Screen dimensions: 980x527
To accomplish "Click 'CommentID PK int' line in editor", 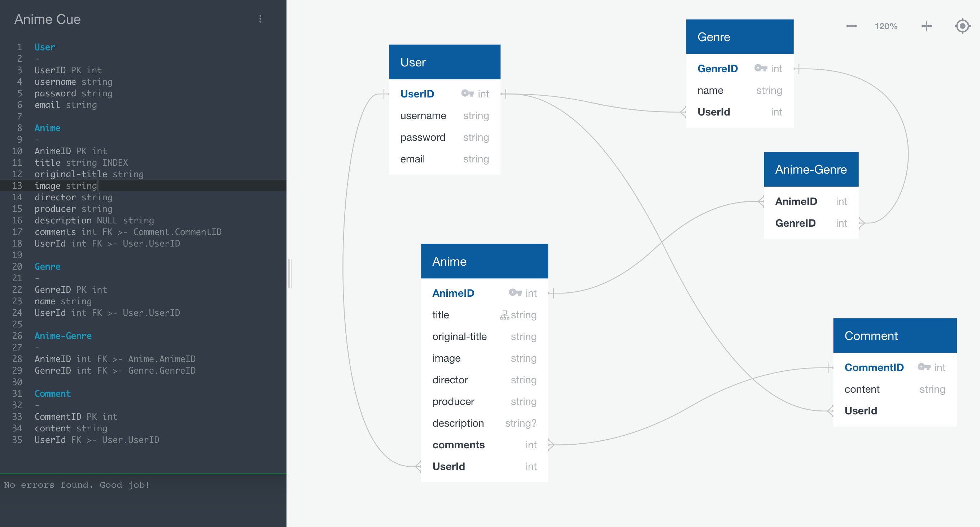I will coord(76,417).
